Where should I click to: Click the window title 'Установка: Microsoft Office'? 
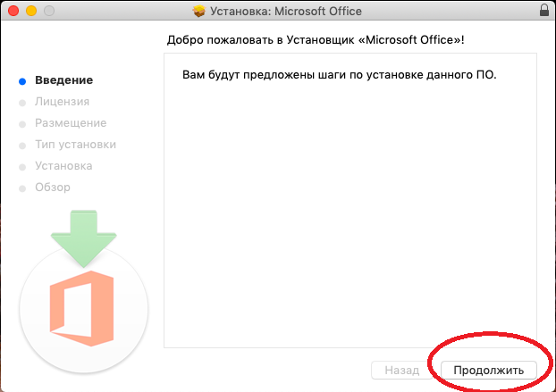tap(286, 11)
